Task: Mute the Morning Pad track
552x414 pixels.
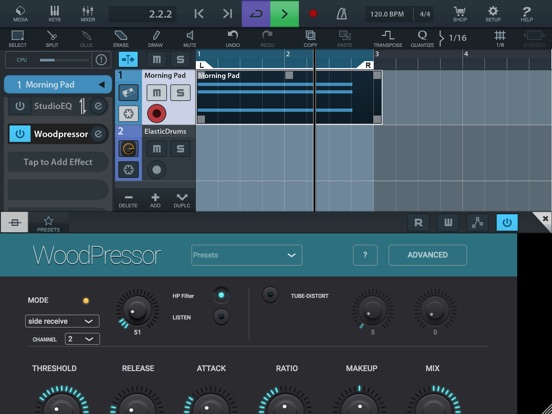Action: click(157, 93)
